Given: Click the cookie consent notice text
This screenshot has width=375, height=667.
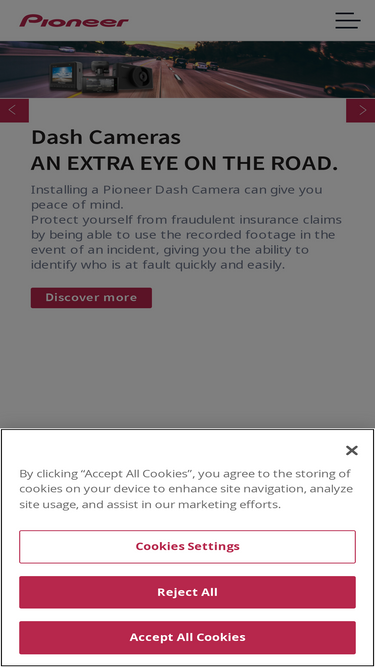Looking at the screenshot, I should click(186, 489).
